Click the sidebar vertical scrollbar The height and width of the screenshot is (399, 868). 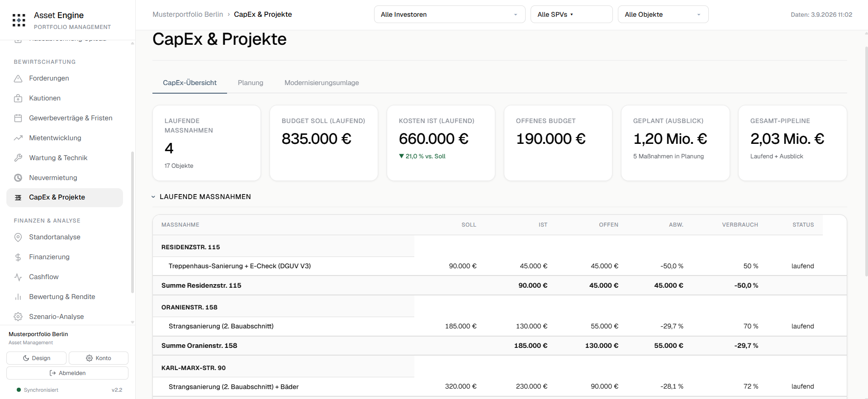point(133,222)
